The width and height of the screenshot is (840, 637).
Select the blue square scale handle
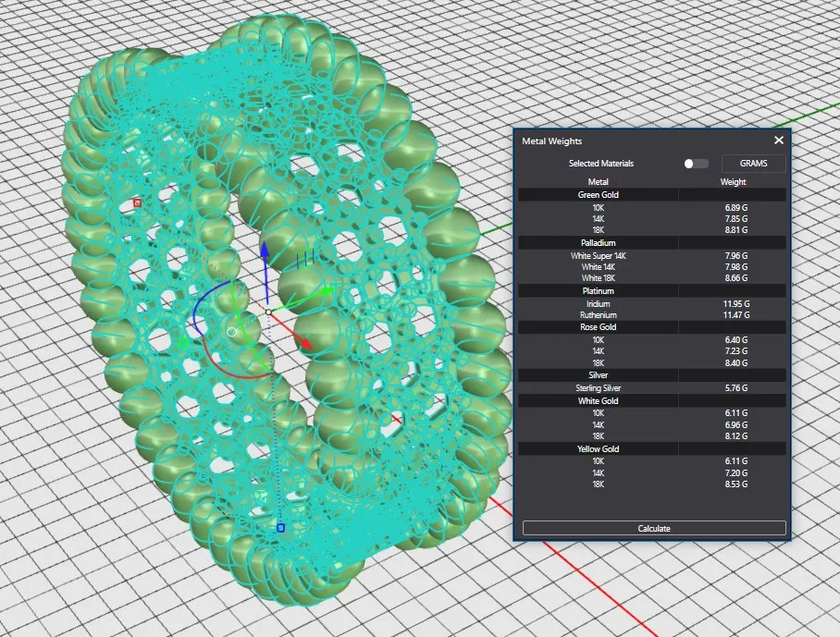(280, 528)
